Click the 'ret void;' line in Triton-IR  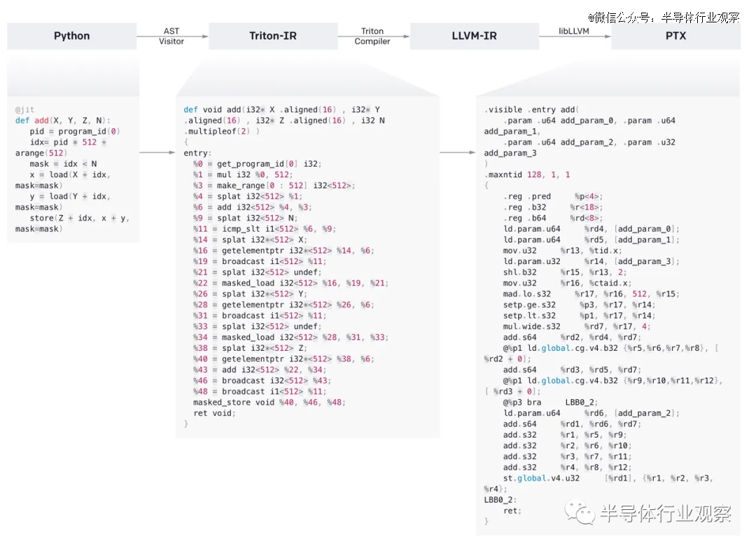coord(215,413)
